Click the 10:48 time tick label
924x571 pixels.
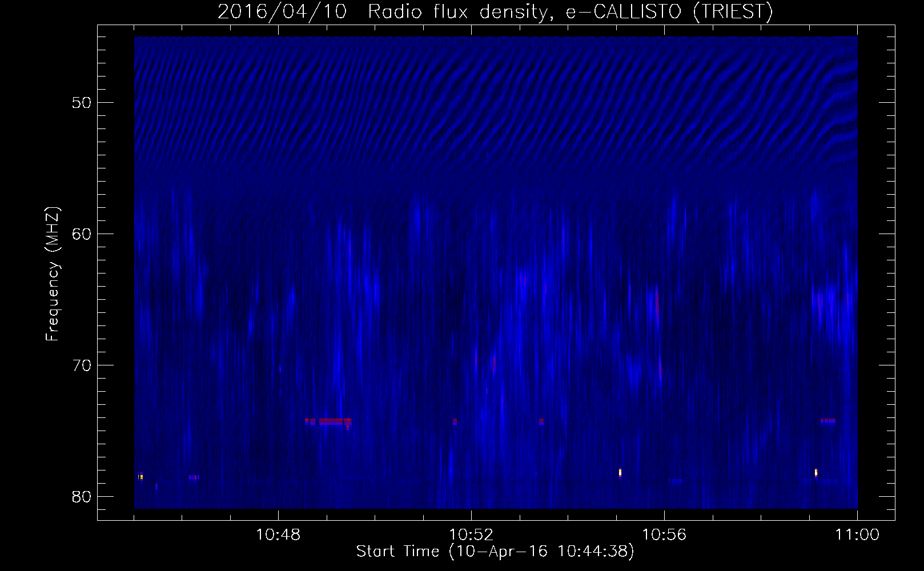(x=278, y=535)
